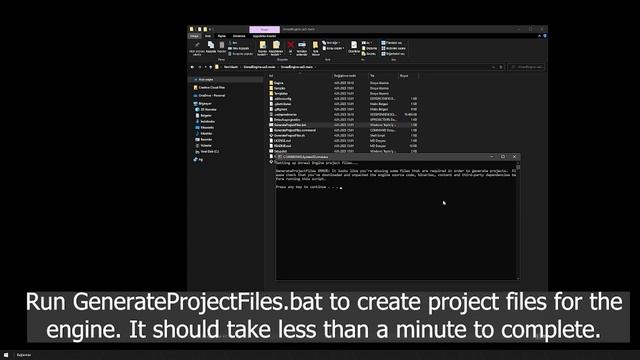The width and height of the screenshot is (640, 360).
Task: Click the History command in the ribbon
Action: coord(369,54)
